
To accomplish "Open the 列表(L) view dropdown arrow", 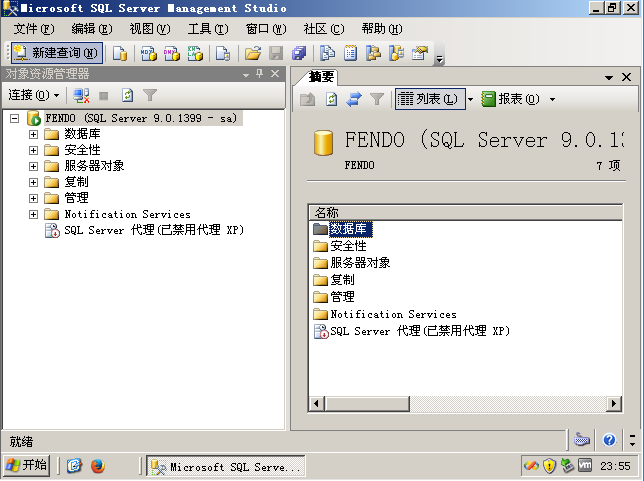I will coord(471,99).
